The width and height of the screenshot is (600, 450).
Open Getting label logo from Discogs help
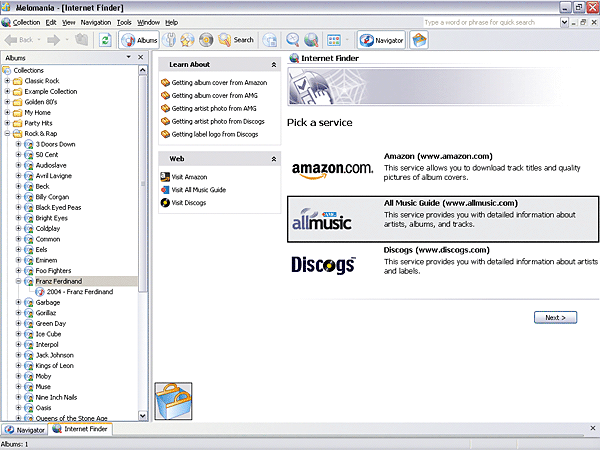tap(215, 135)
